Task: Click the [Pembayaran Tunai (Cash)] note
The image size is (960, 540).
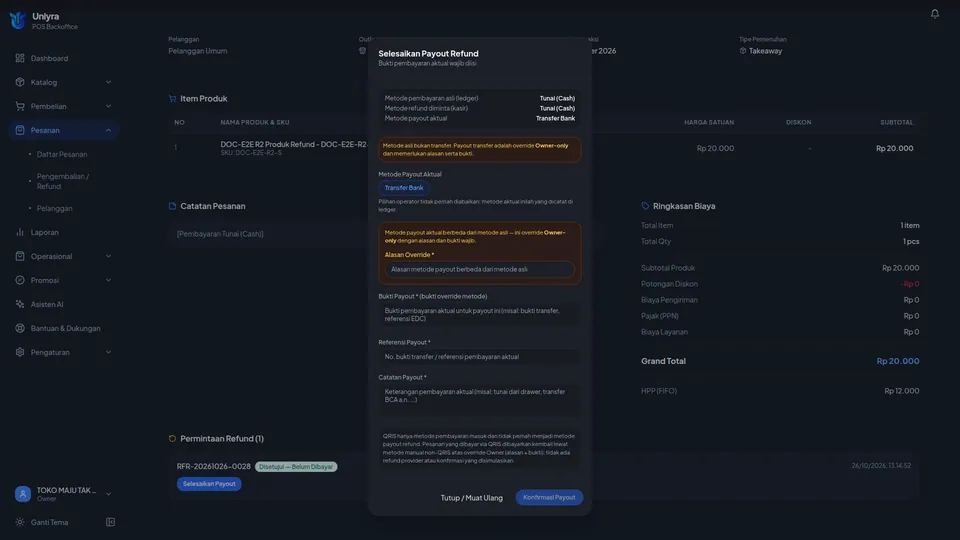Action: click(x=220, y=234)
